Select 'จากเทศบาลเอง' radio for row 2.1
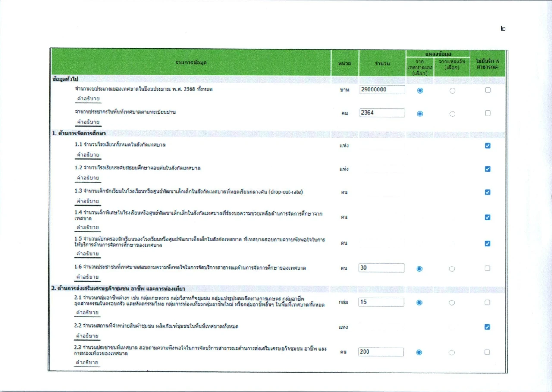The height and width of the screenshot is (392, 552). click(x=419, y=303)
